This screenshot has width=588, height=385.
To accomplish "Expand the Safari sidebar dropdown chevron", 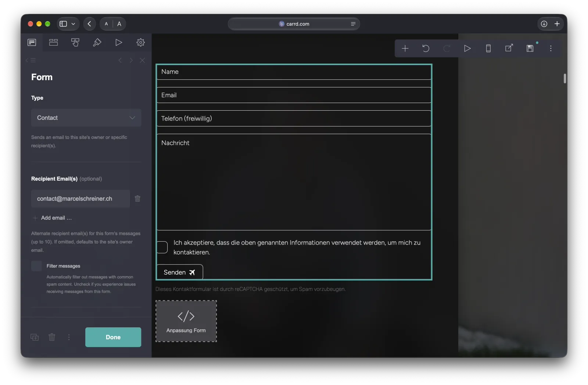I will pos(73,24).
